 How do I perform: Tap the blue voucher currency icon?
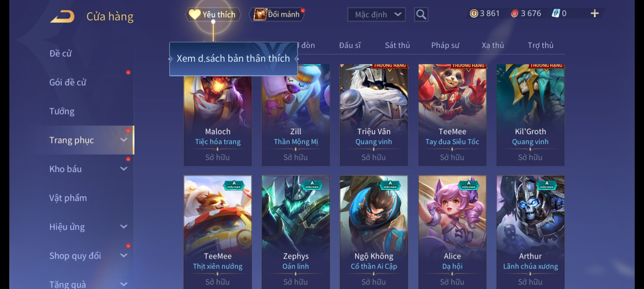(556, 13)
